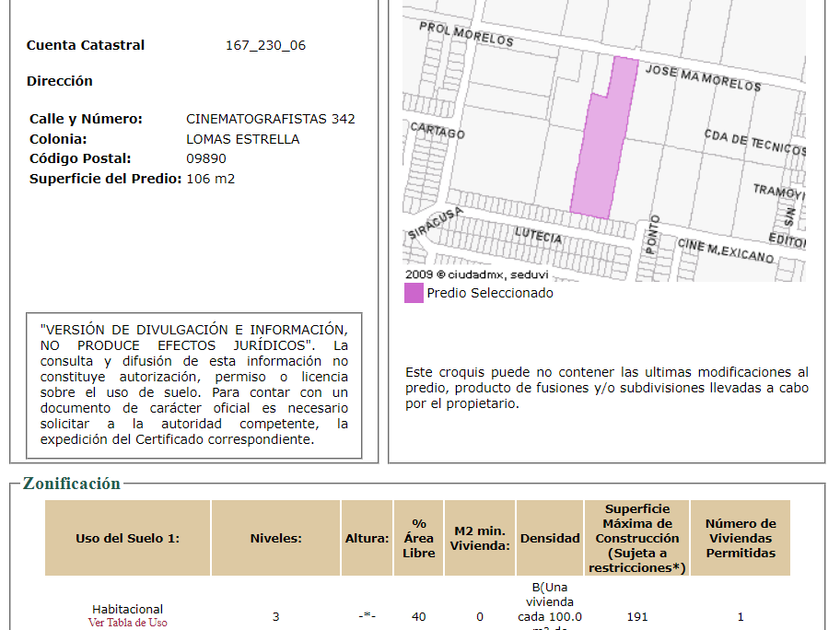Click the Densidad column header
Screen dimensions: 840x630
(x=549, y=538)
